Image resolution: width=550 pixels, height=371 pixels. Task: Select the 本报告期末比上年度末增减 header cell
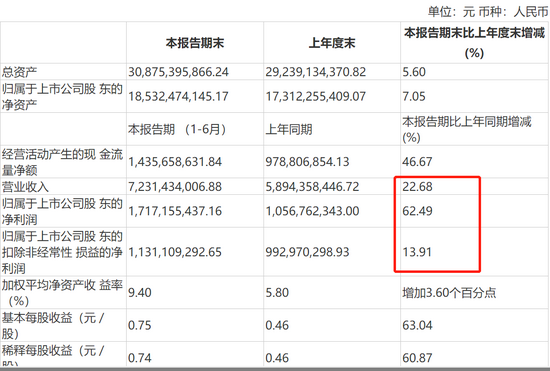474,43
